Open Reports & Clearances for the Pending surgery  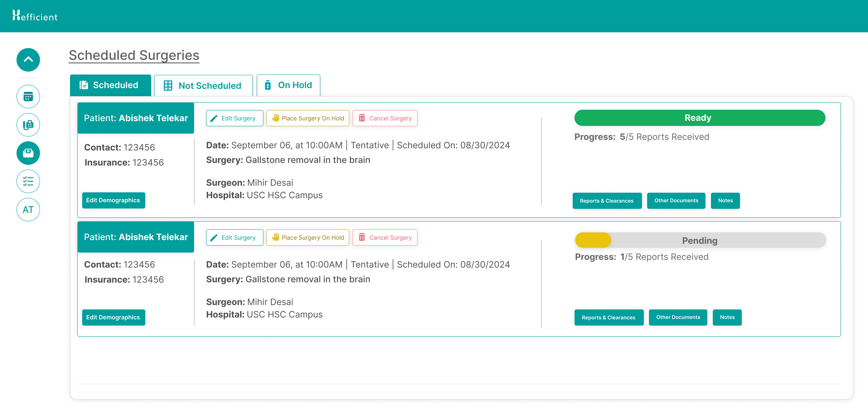[x=609, y=318]
